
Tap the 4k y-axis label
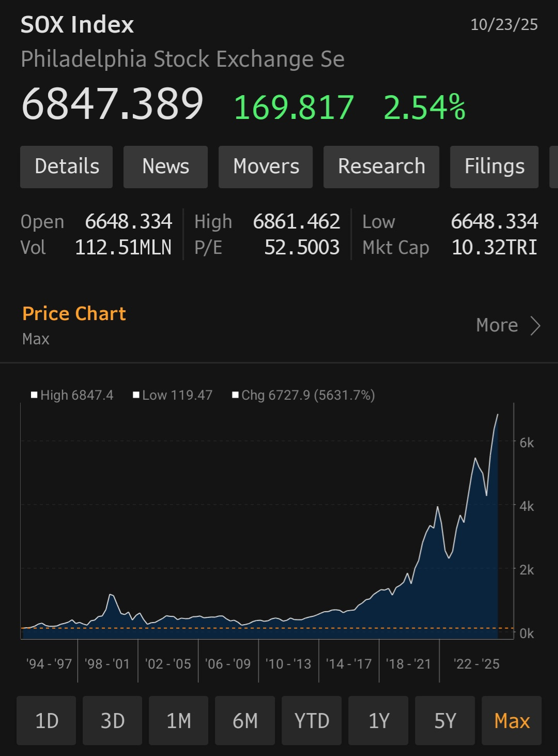[x=526, y=506]
